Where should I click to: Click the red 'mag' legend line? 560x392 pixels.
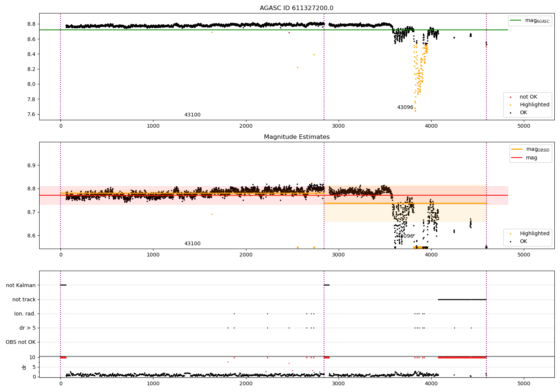517,158
